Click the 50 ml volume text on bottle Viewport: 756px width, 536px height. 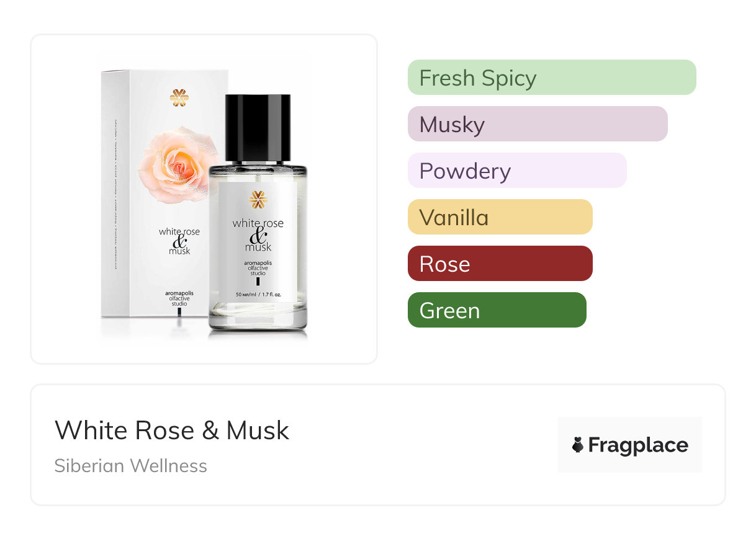(258, 295)
